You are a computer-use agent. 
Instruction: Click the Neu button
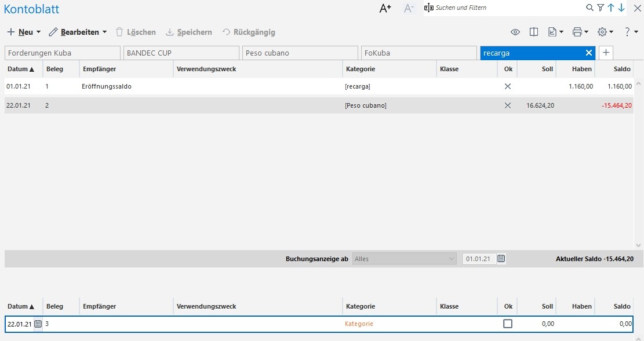20,32
